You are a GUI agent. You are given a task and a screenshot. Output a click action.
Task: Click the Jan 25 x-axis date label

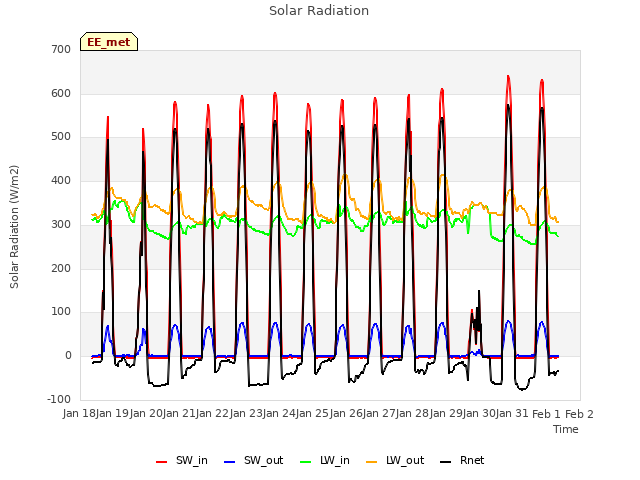[x=313, y=414]
